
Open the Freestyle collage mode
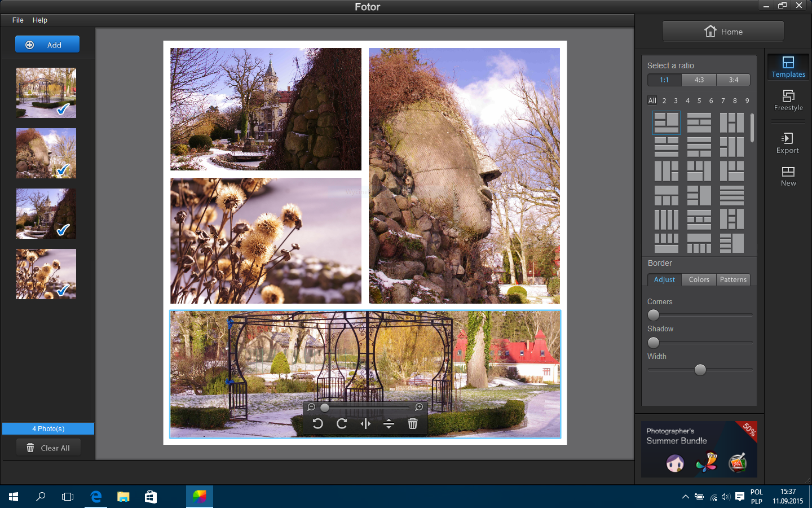788,100
